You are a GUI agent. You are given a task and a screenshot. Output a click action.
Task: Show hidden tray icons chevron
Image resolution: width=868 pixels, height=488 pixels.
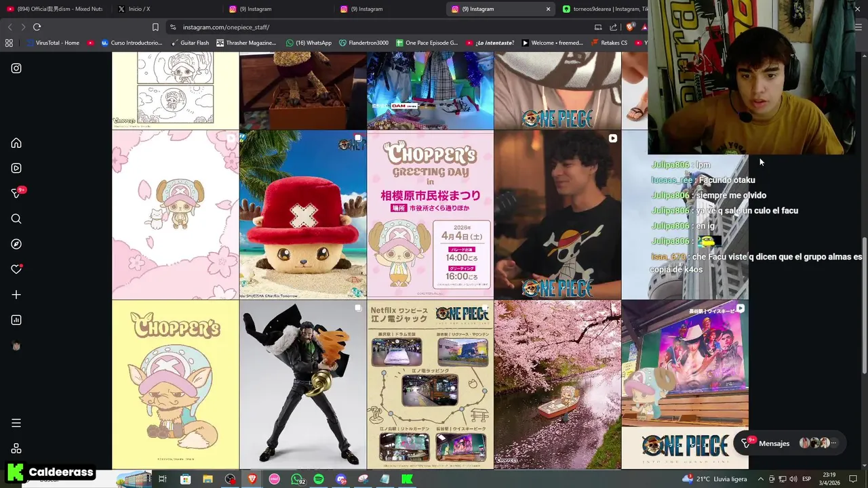tap(760, 479)
